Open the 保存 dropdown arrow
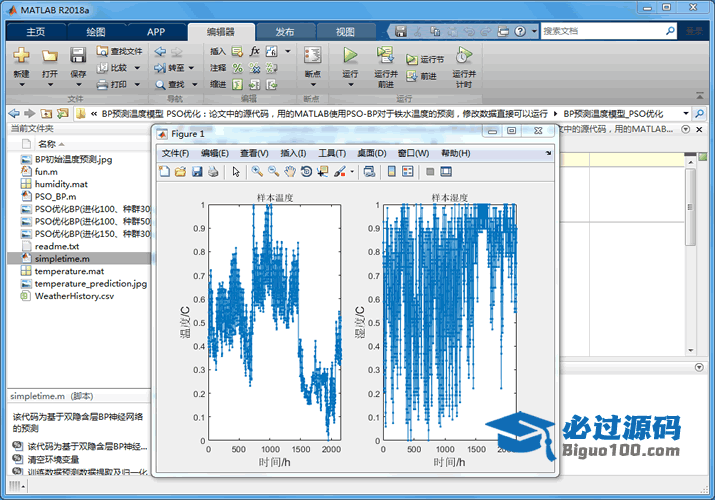 [78, 85]
